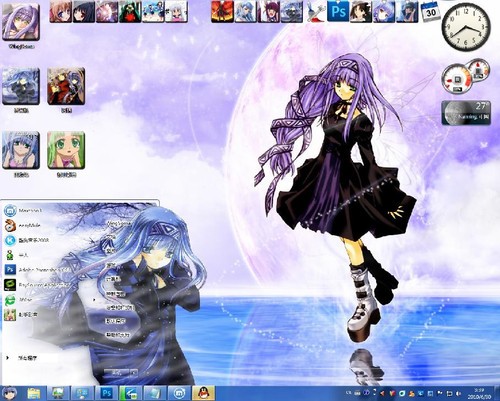This screenshot has height=401, width=500.
Task: Click the green arrow icon on the taskbar
Action: [131, 393]
